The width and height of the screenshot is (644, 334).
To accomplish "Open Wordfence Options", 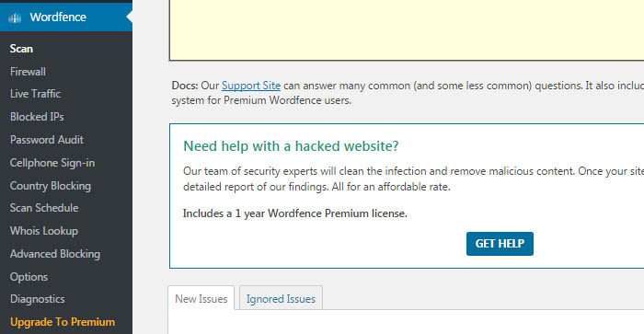I will point(29,277).
